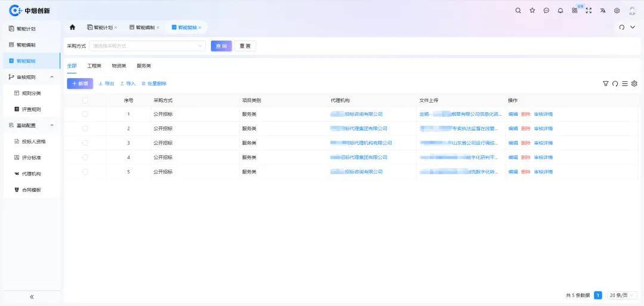Click the table column settings gear icon
The width and height of the screenshot is (644, 306).
click(634, 84)
